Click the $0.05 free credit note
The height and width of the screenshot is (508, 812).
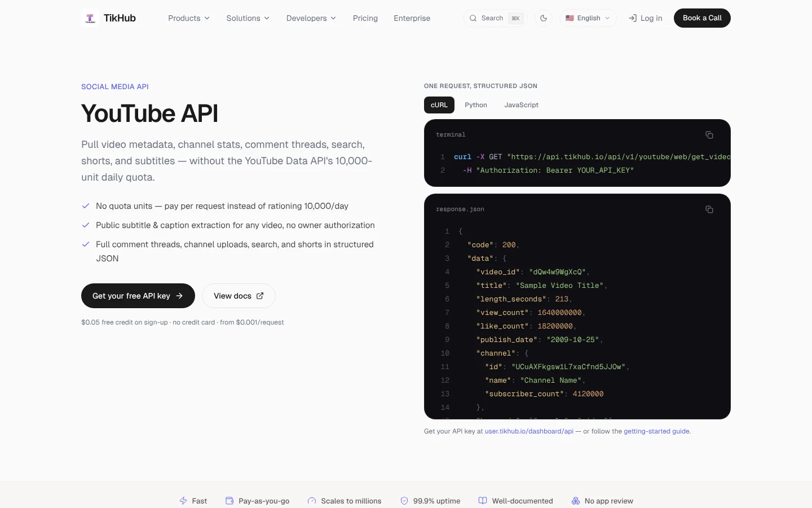coord(183,322)
